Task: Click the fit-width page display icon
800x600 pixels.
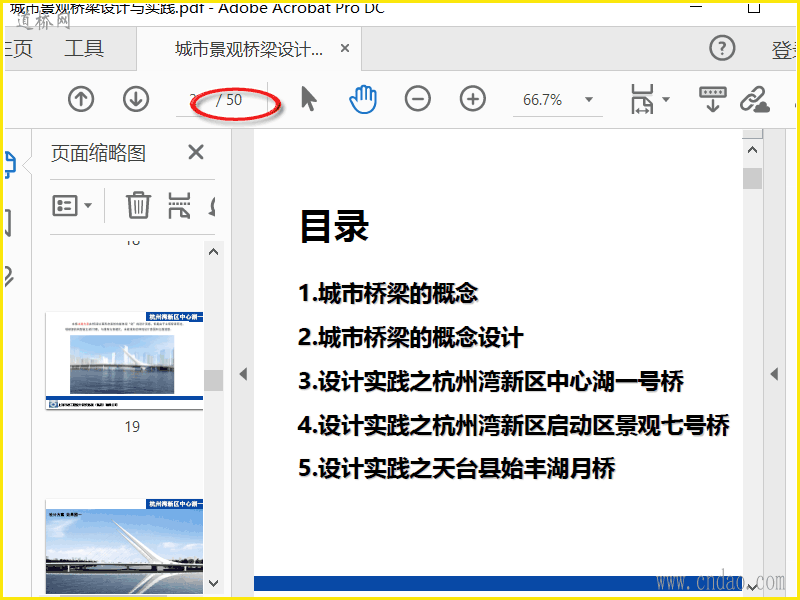Action: click(x=642, y=99)
